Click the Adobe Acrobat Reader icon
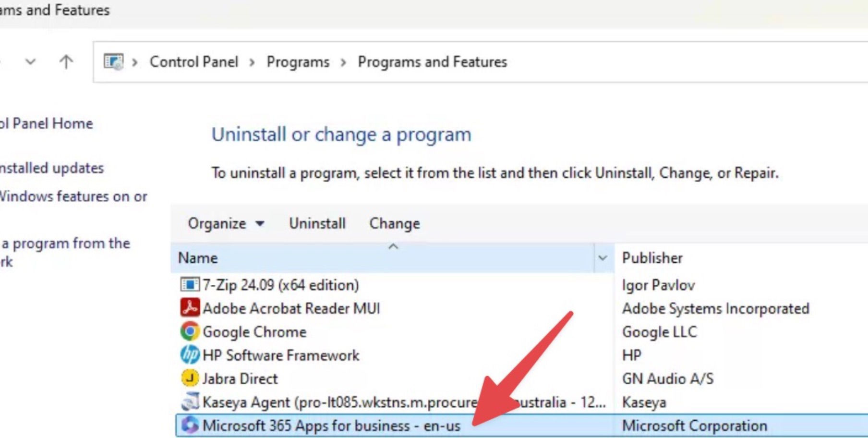 190,308
